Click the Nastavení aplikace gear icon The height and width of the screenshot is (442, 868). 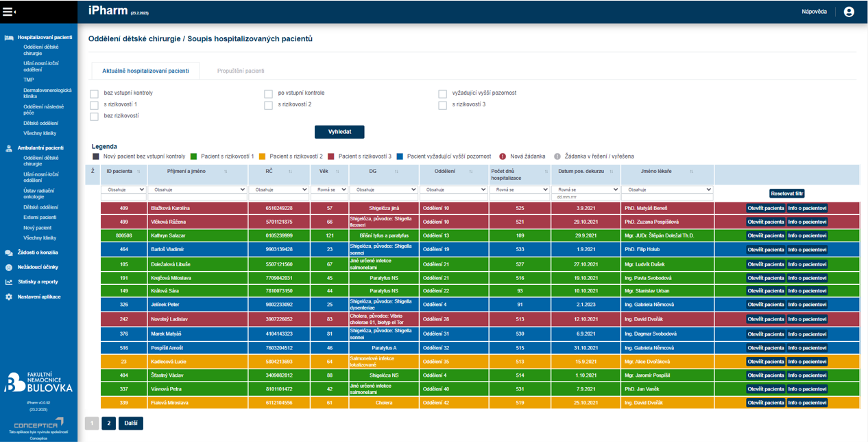(9, 297)
